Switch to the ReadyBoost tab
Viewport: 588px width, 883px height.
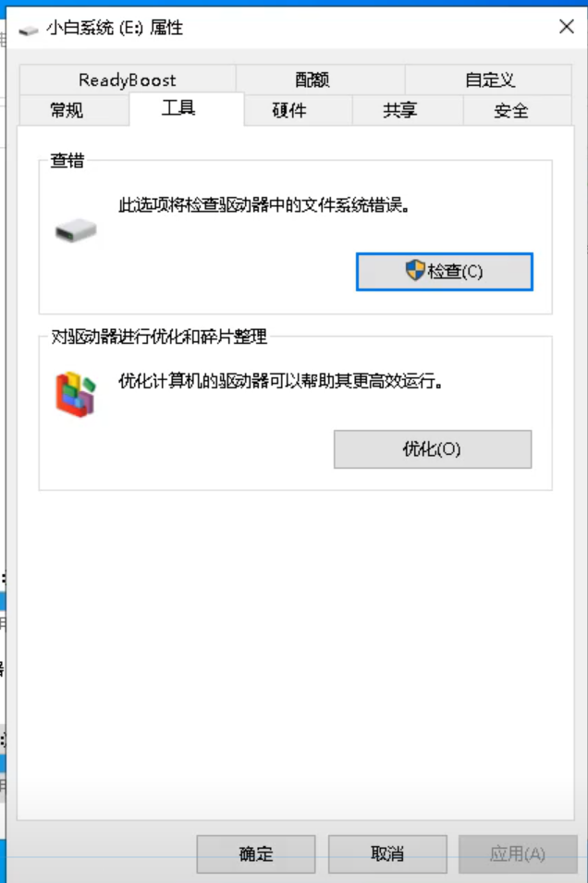[x=128, y=80]
